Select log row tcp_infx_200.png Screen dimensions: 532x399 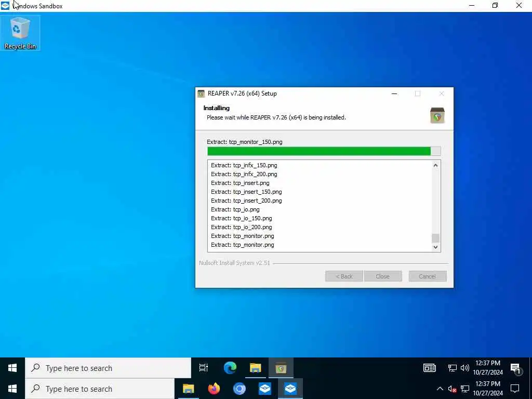(244, 174)
